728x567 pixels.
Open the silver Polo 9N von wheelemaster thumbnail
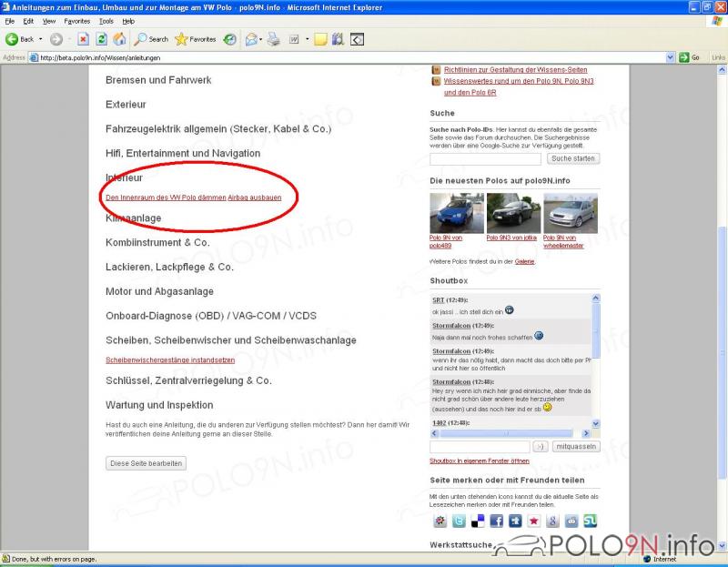click(x=571, y=213)
